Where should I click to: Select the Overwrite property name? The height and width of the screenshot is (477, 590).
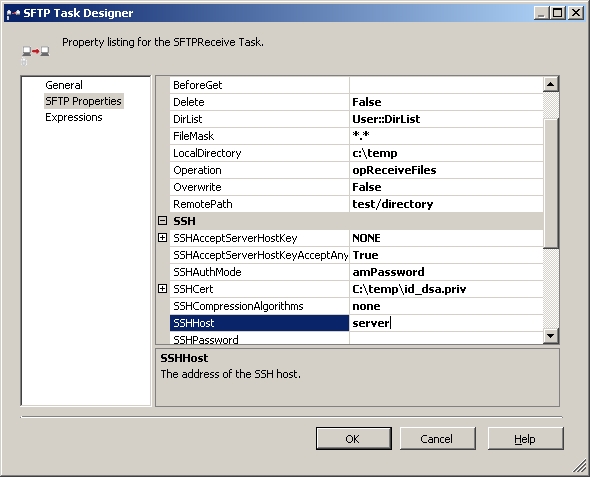259,187
